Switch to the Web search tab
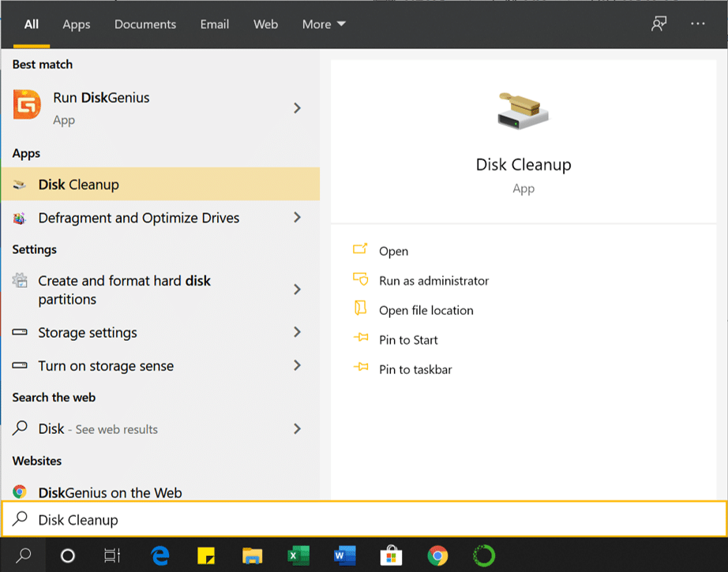Screen dimensions: 728x572 coord(265,24)
